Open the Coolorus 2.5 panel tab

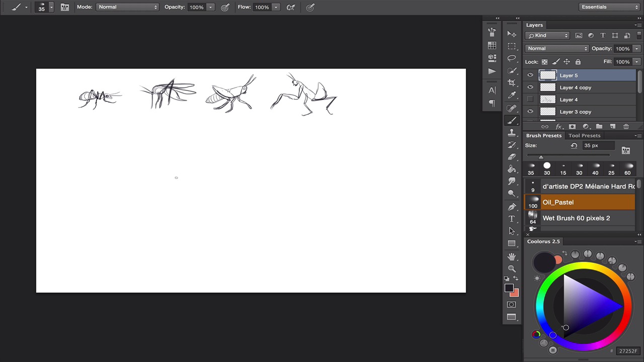coord(543,241)
